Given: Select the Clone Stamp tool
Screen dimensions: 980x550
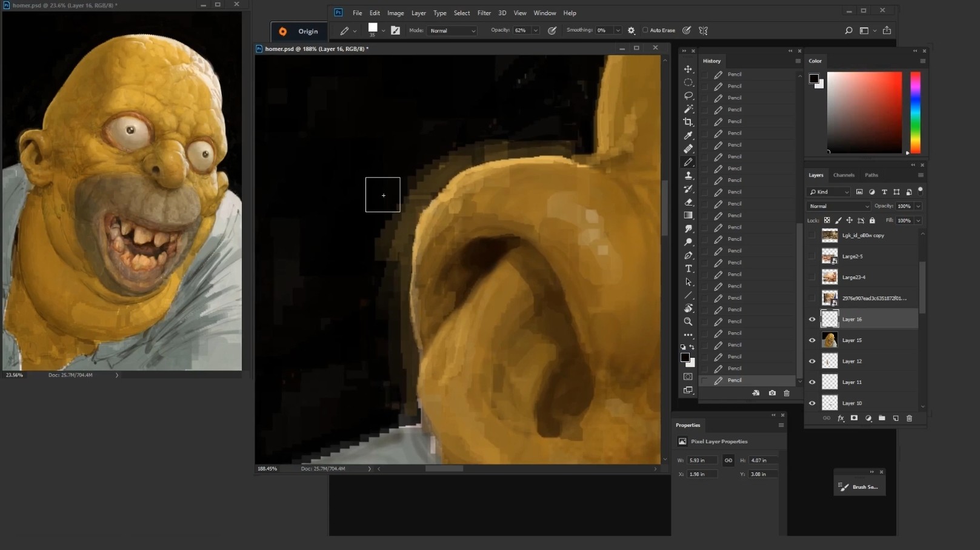Looking at the screenshot, I should (688, 176).
